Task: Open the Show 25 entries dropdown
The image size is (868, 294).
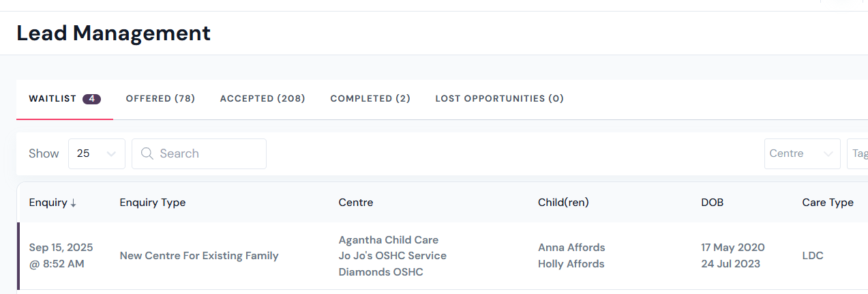Action: click(x=97, y=153)
